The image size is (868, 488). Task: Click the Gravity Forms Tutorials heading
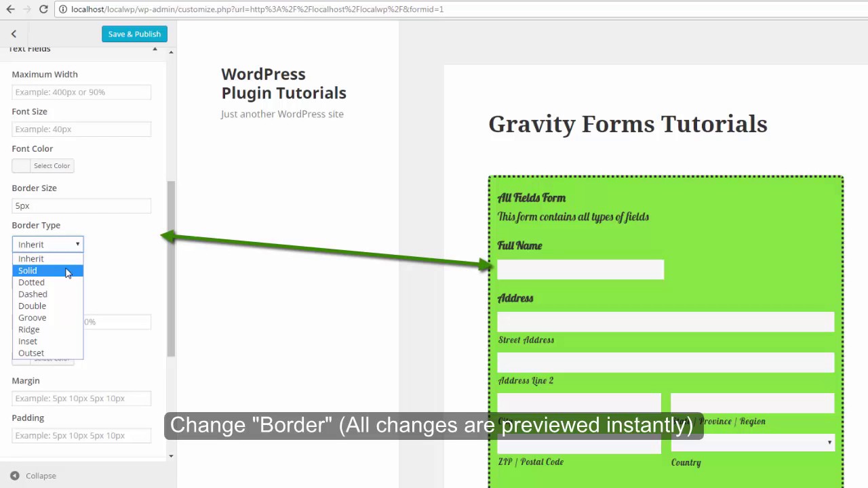(x=628, y=124)
